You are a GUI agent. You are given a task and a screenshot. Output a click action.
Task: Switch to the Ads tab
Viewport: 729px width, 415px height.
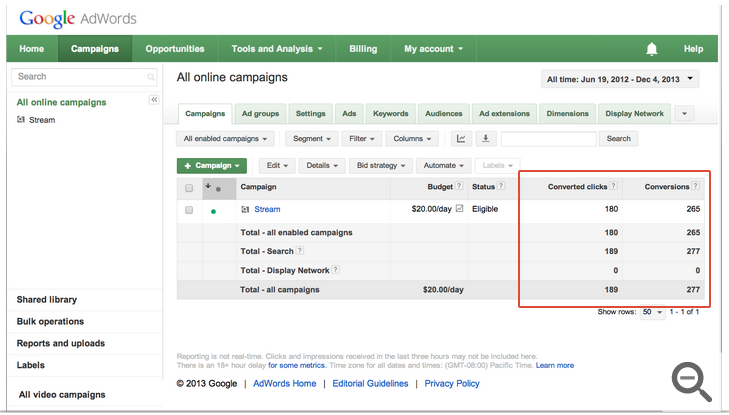click(349, 113)
